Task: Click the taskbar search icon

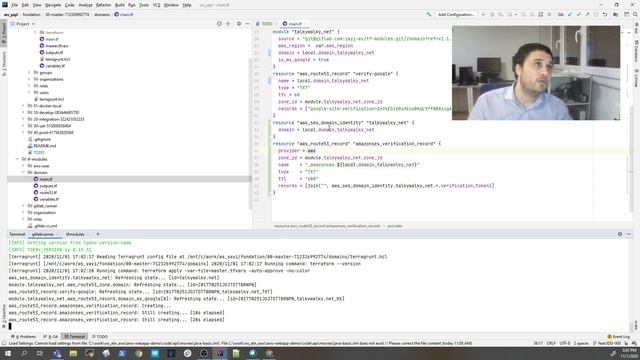Action: click(24, 353)
